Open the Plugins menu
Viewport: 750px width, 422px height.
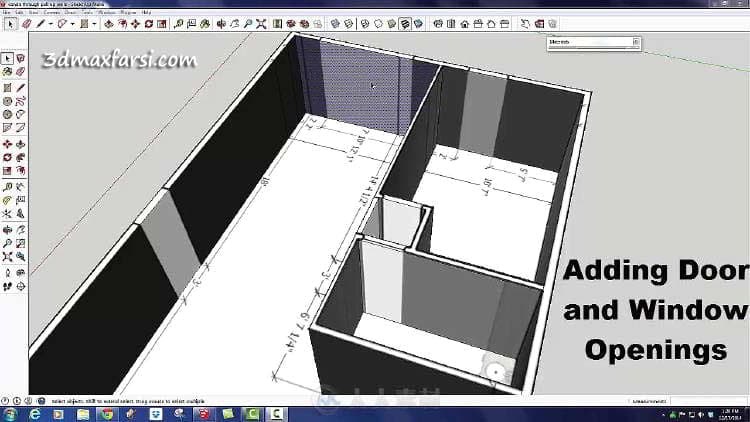(x=129, y=12)
